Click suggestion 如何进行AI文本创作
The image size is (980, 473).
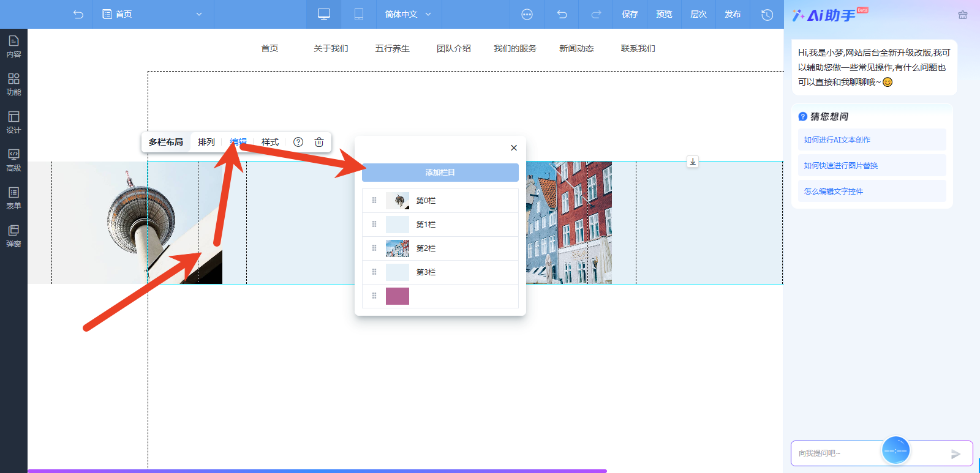pyautogui.click(x=872, y=140)
